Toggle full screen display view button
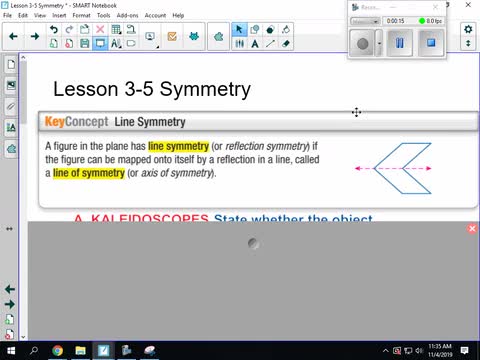 [100, 43]
